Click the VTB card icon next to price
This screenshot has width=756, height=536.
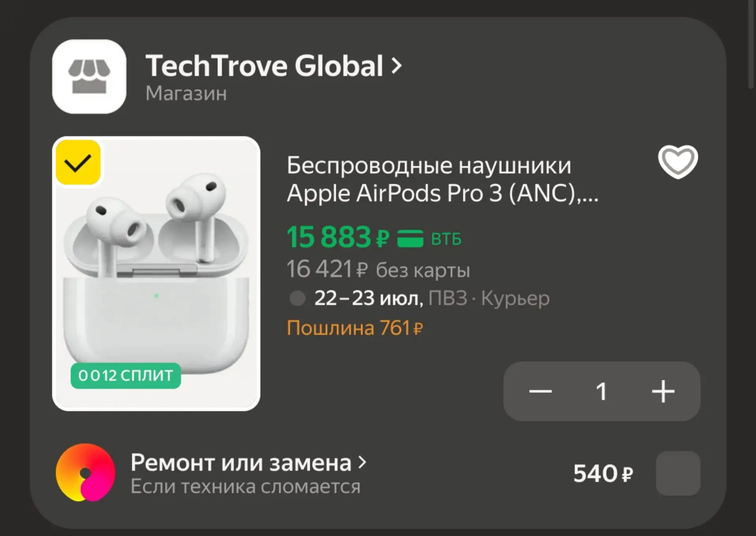410,238
